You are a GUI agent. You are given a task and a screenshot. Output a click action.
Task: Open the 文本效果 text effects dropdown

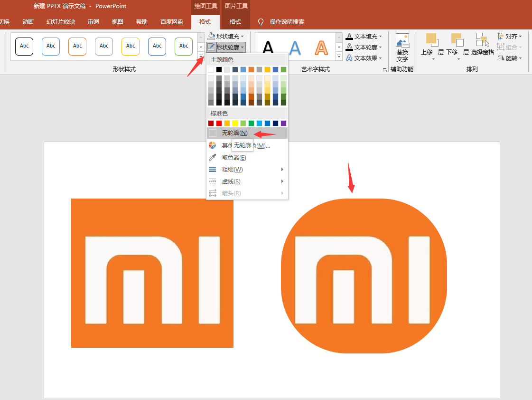pyautogui.click(x=364, y=58)
